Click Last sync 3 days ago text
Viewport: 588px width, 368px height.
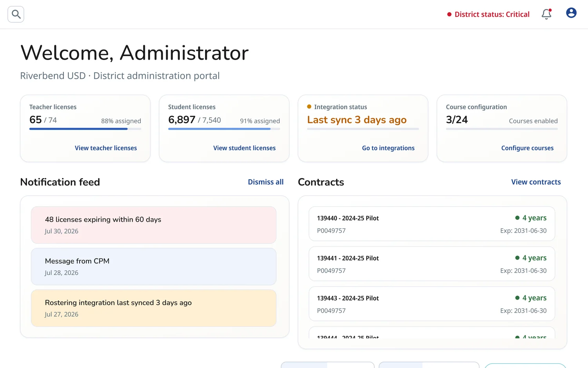[x=357, y=120]
